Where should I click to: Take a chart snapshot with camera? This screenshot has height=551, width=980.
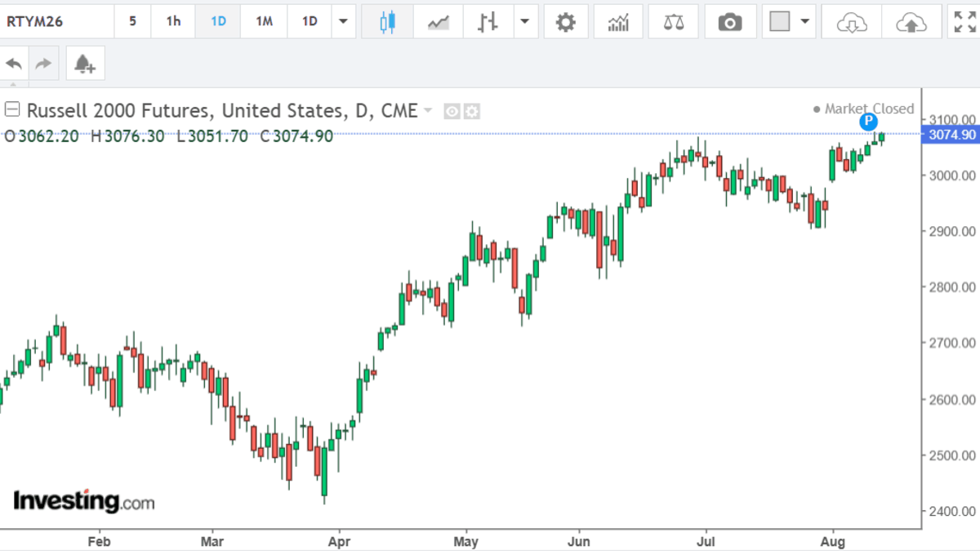coord(729,22)
